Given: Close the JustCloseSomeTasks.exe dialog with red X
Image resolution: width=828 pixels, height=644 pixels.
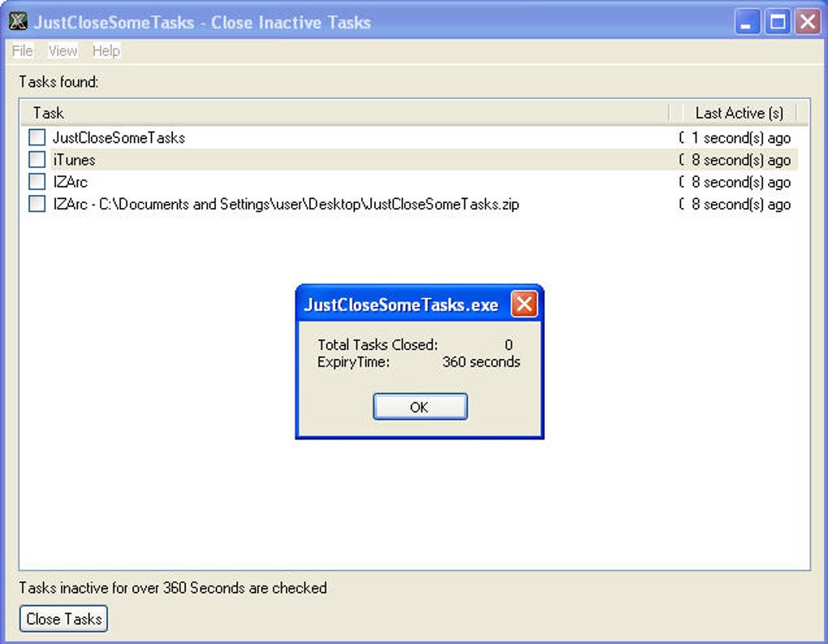Looking at the screenshot, I should (524, 304).
